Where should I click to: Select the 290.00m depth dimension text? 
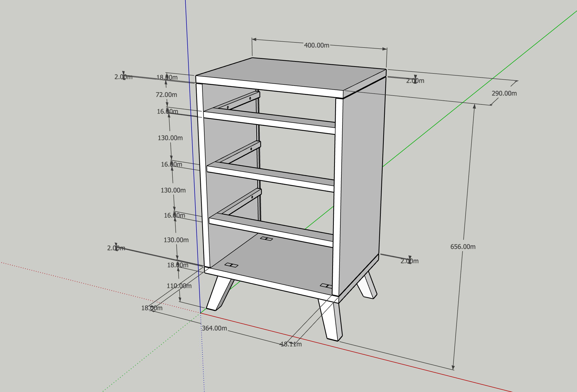(504, 93)
